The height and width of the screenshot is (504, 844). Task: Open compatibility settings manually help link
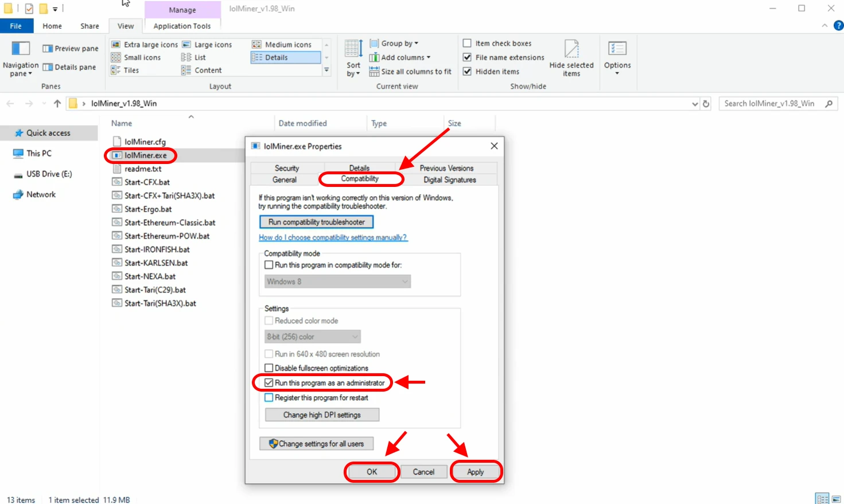tap(333, 237)
